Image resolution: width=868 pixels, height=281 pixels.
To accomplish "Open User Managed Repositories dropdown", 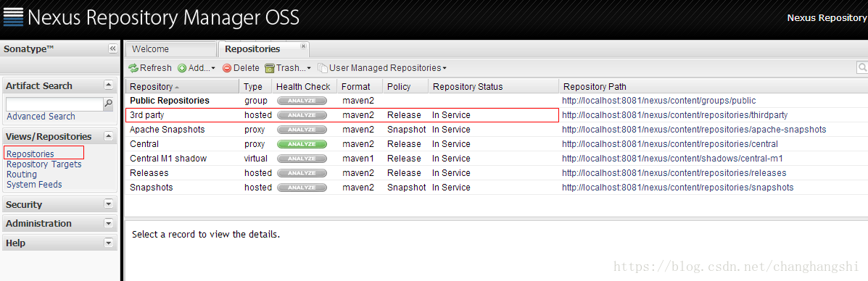I will [x=382, y=68].
